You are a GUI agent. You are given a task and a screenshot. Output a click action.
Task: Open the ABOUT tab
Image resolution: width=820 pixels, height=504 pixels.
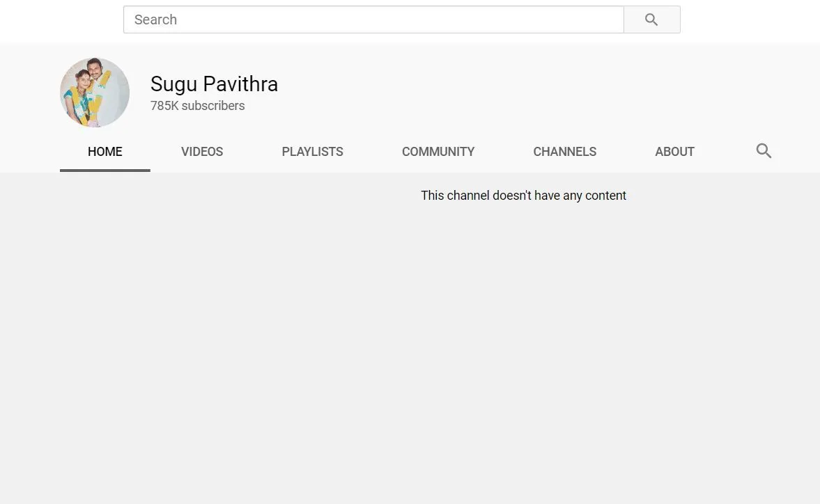point(674,152)
